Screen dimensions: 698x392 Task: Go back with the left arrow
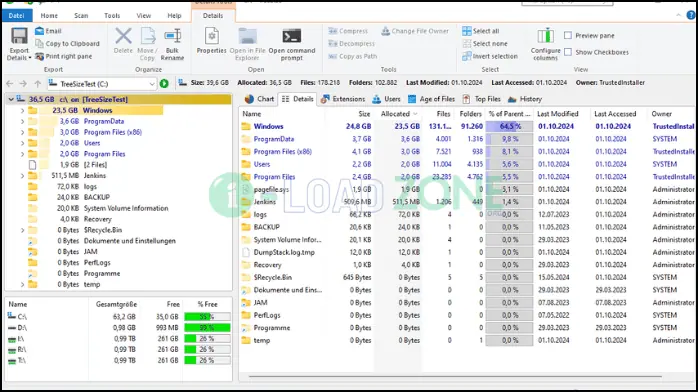click(x=10, y=84)
